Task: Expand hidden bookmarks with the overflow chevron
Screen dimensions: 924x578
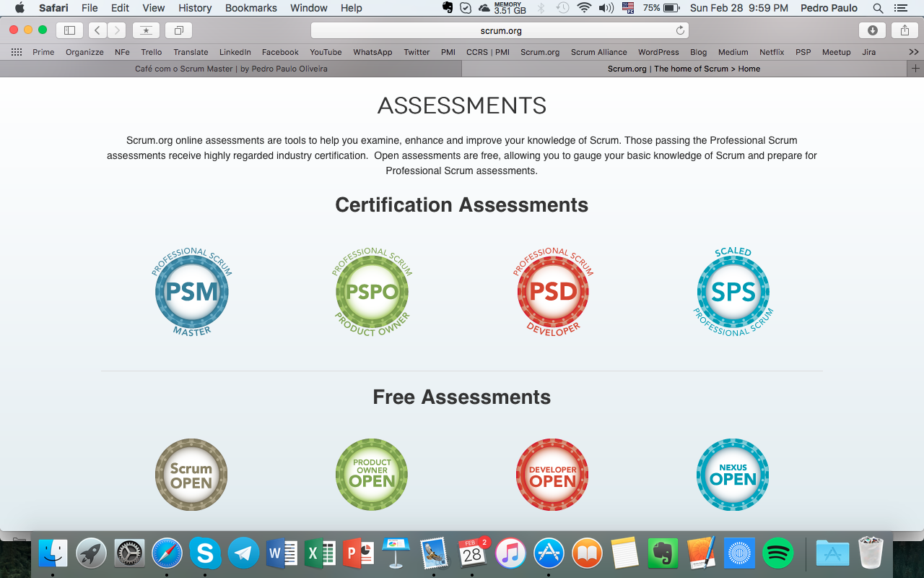Action: pyautogui.click(x=913, y=52)
